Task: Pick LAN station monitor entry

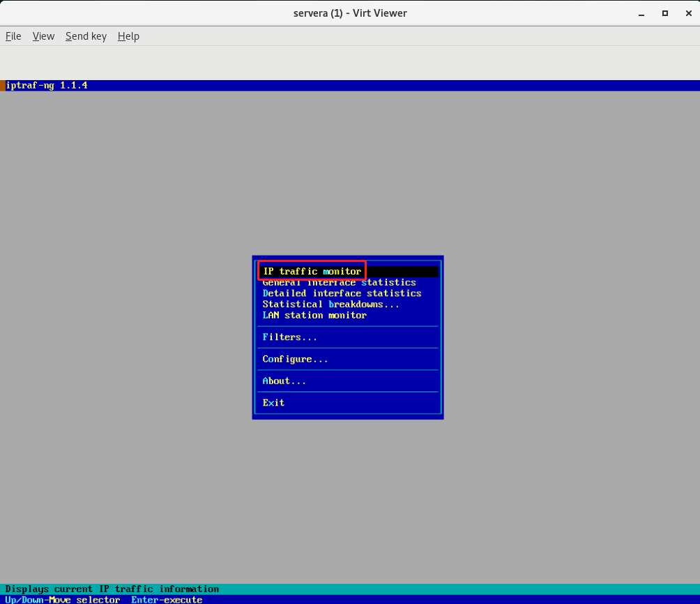Action: click(314, 316)
